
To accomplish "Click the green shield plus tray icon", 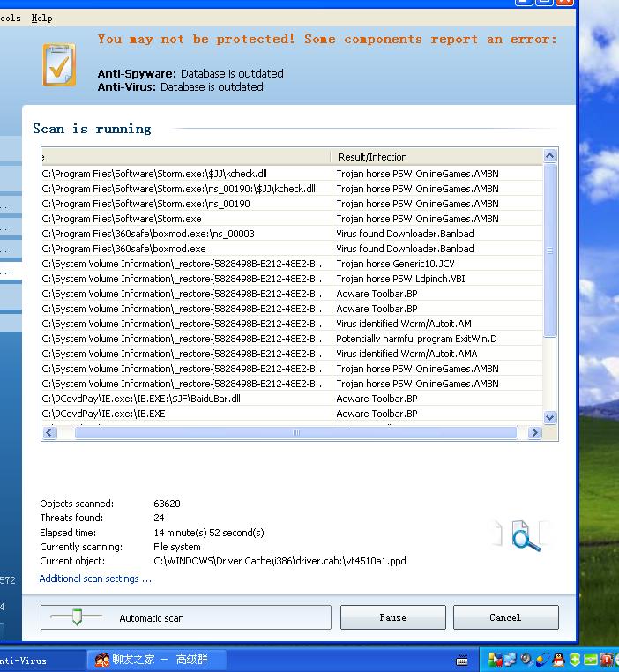I will [x=574, y=660].
